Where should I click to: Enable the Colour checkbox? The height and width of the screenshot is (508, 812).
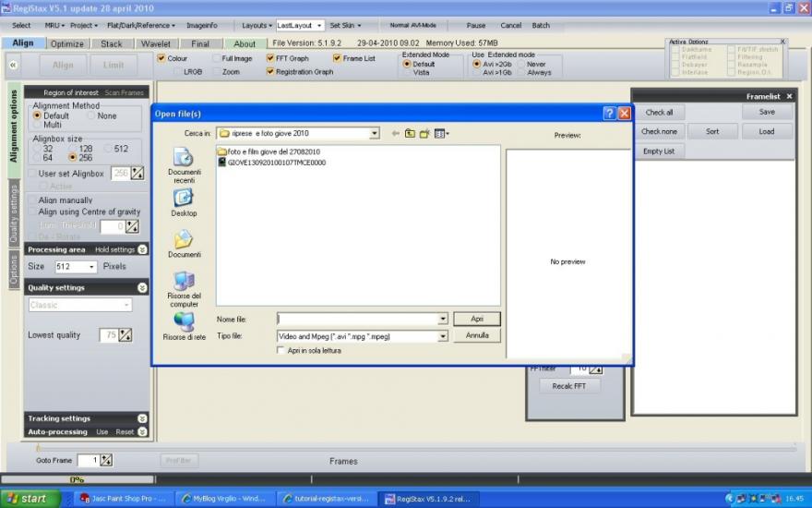[x=161, y=58]
